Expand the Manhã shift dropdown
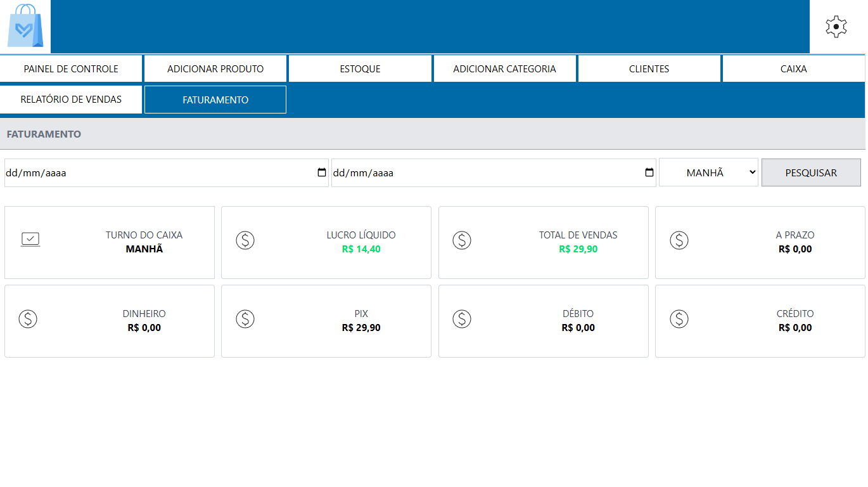 (708, 172)
